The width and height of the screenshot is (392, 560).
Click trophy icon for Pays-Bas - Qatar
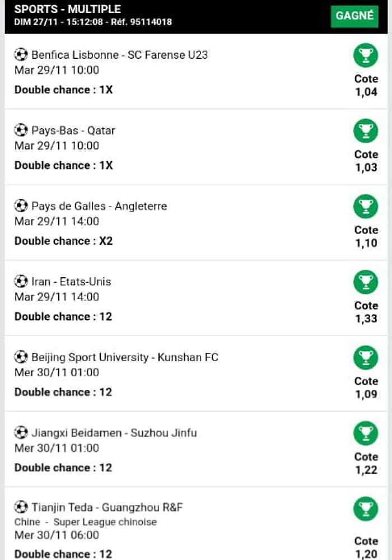pyautogui.click(x=366, y=131)
